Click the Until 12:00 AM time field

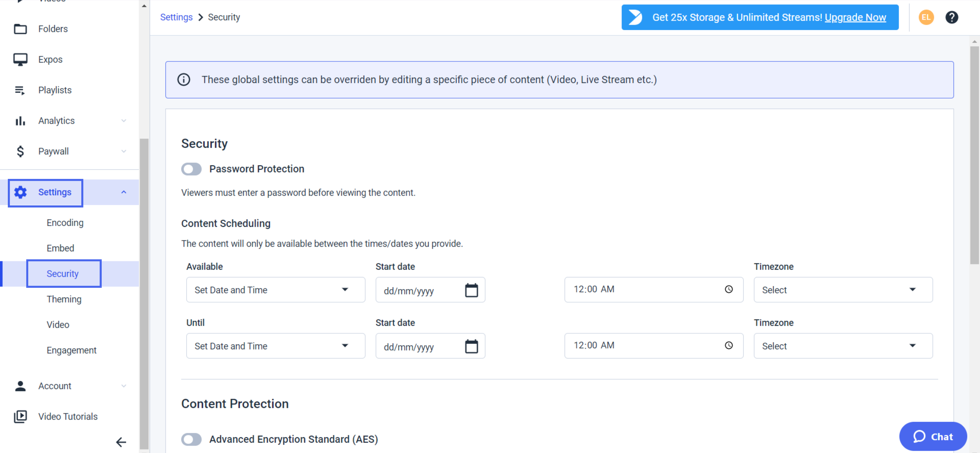[x=654, y=346]
